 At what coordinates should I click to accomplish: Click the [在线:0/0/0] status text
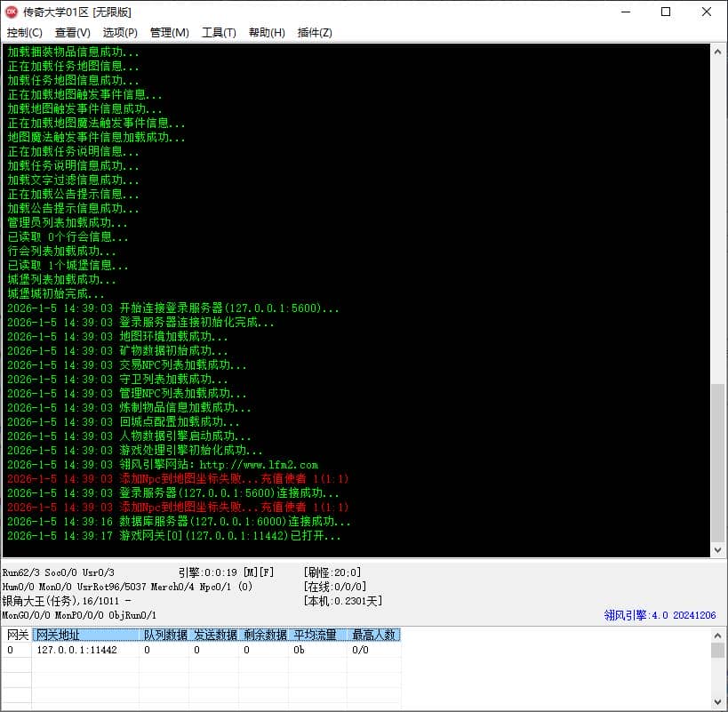coord(335,587)
